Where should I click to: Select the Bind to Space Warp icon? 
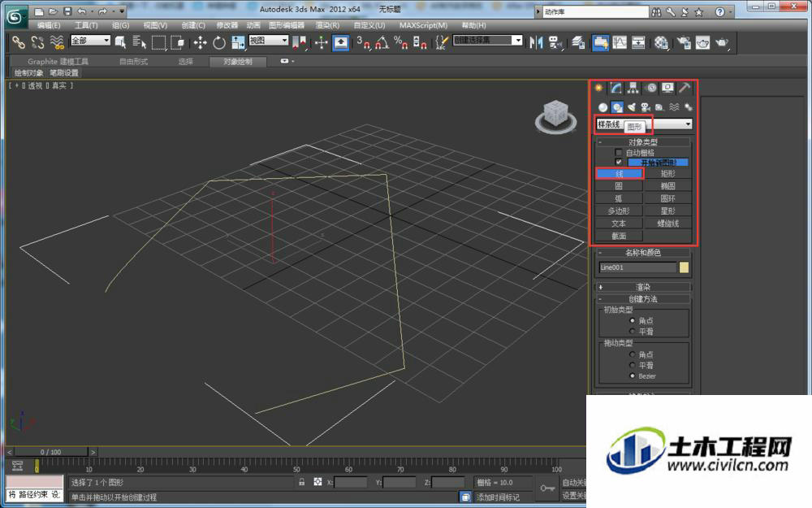pos(57,42)
